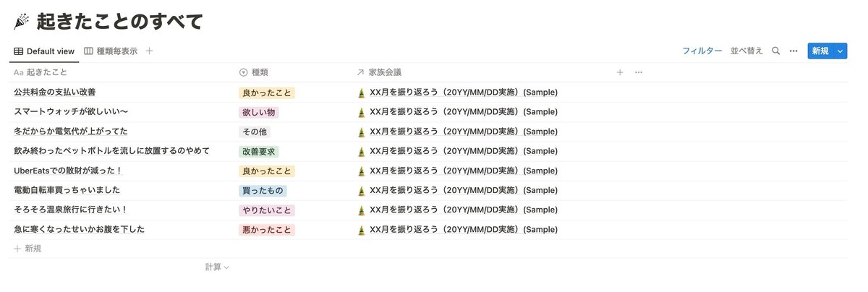Open the 種類 column header menu
This screenshot has height=292, width=868.
click(259, 72)
